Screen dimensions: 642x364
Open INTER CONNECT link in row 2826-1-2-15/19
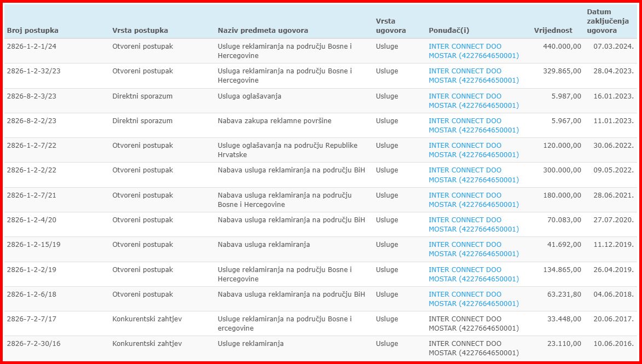click(x=474, y=250)
